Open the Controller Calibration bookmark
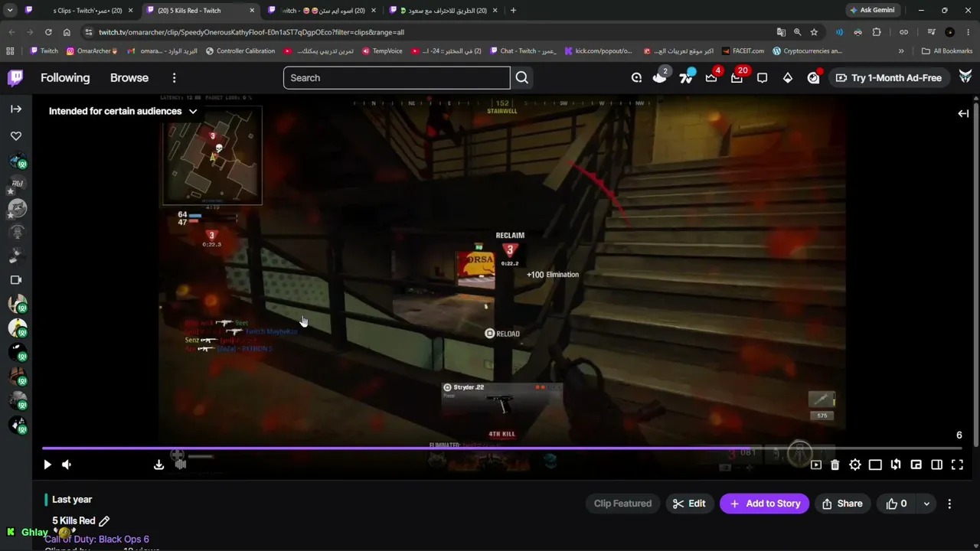This screenshot has width=980, height=551. coord(240,51)
